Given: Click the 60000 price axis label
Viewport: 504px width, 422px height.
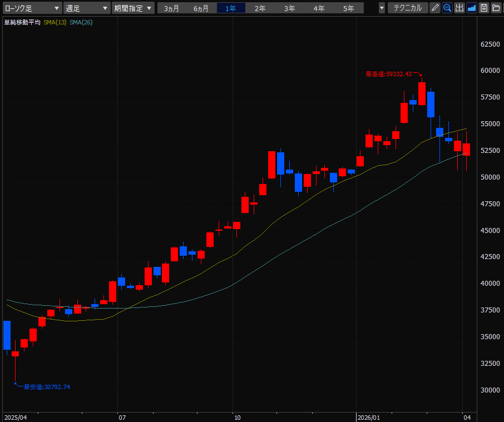Looking at the screenshot, I should (490, 71).
